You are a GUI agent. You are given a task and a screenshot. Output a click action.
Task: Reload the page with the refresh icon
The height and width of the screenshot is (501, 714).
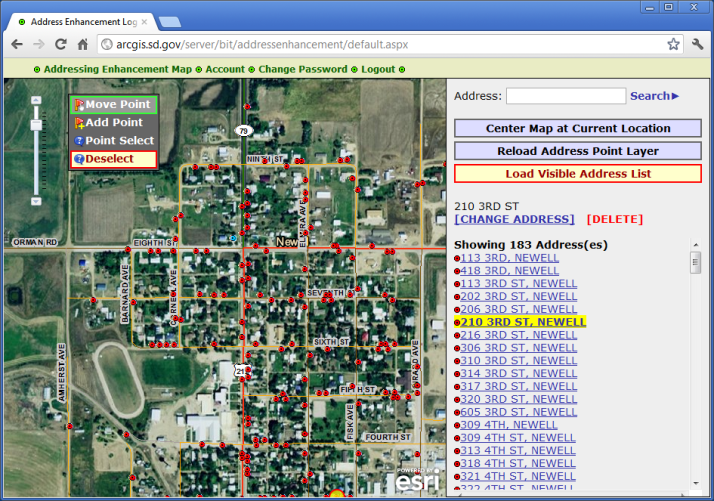coord(61,44)
